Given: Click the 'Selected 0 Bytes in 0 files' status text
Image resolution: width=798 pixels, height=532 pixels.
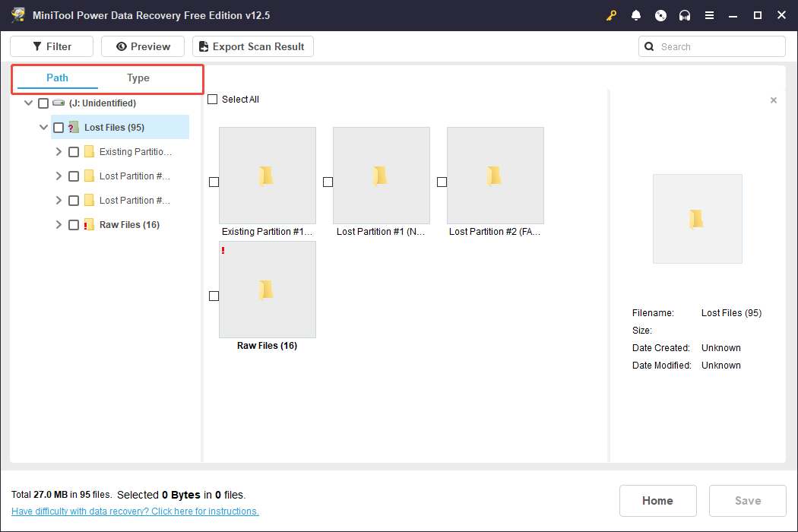Looking at the screenshot, I should (181, 494).
